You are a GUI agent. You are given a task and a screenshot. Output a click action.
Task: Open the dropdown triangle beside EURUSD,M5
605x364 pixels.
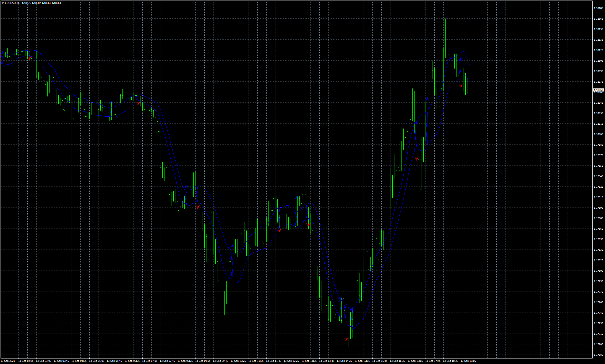3,3
